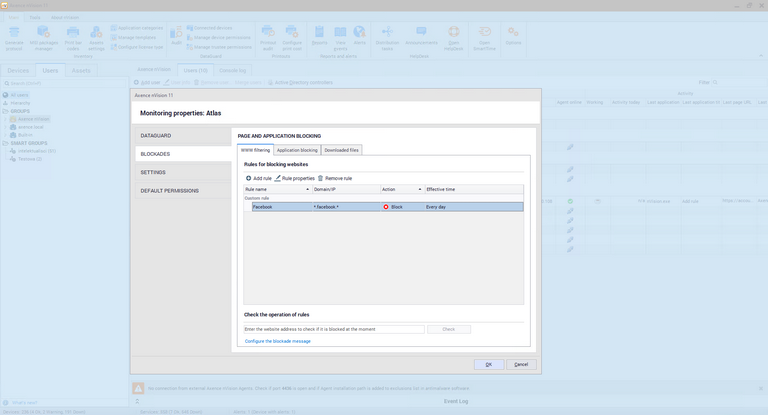The width and height of the screenshot is (768, 415).
Task: Click the Add rule plus icon
Action: pos(248,178)
